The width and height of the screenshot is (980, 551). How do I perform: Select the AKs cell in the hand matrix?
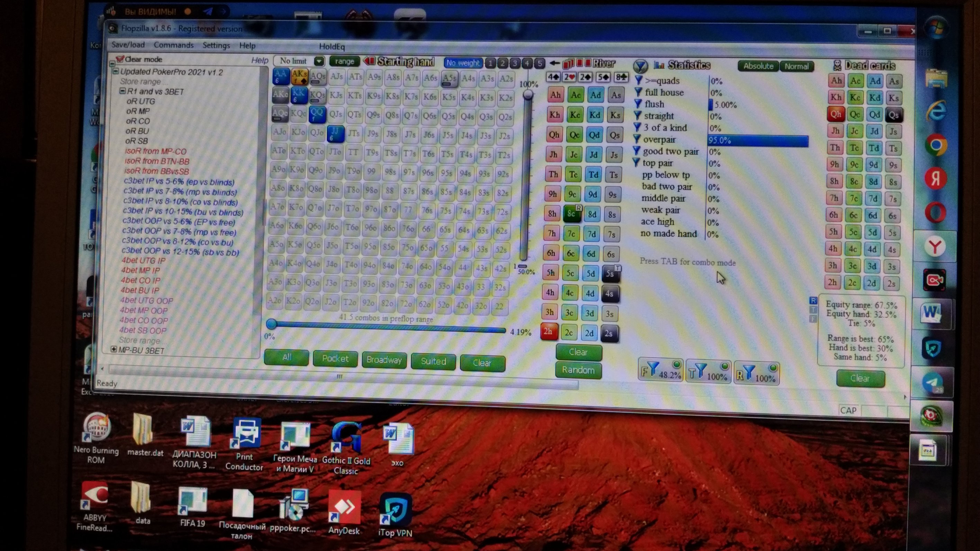pos(299,76)
